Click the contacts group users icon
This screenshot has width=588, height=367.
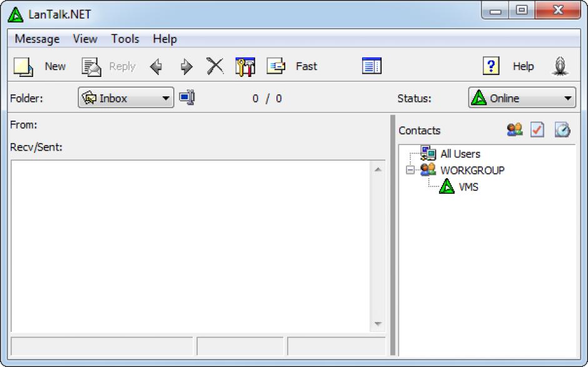(514, 129)
